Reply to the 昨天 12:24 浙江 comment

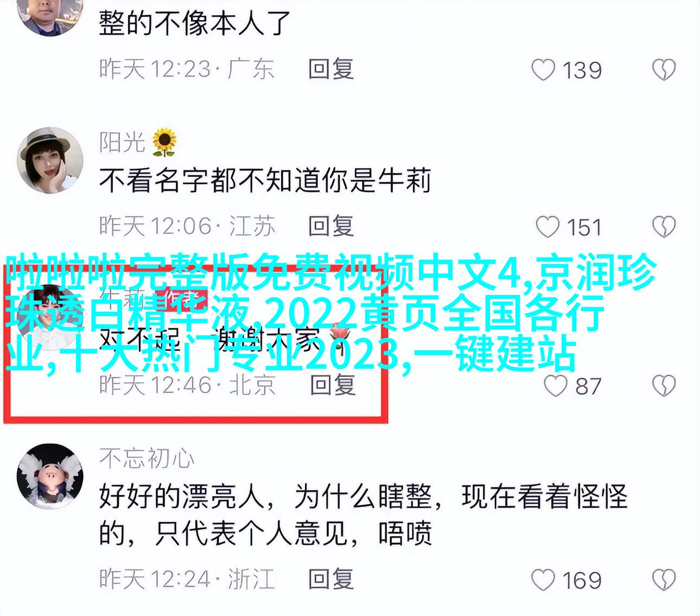pyautogui.click(x=331, y=579)
